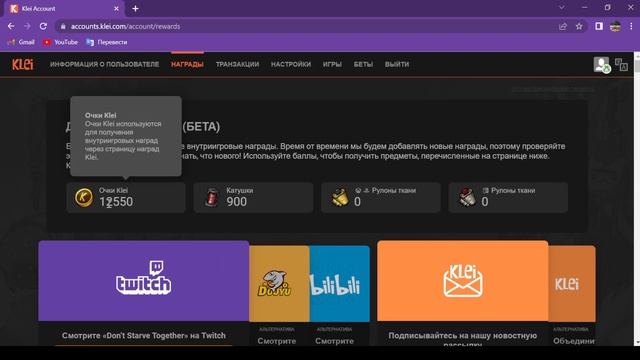The image size is (640, 360).
Task: Open the user avatar icon in the header
Action: click(x=602, y=64)
